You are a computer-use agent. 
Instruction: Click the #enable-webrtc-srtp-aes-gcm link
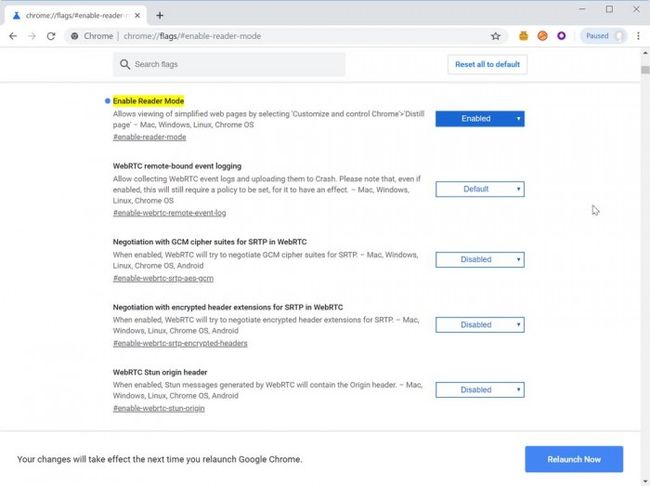click(163, 278)
